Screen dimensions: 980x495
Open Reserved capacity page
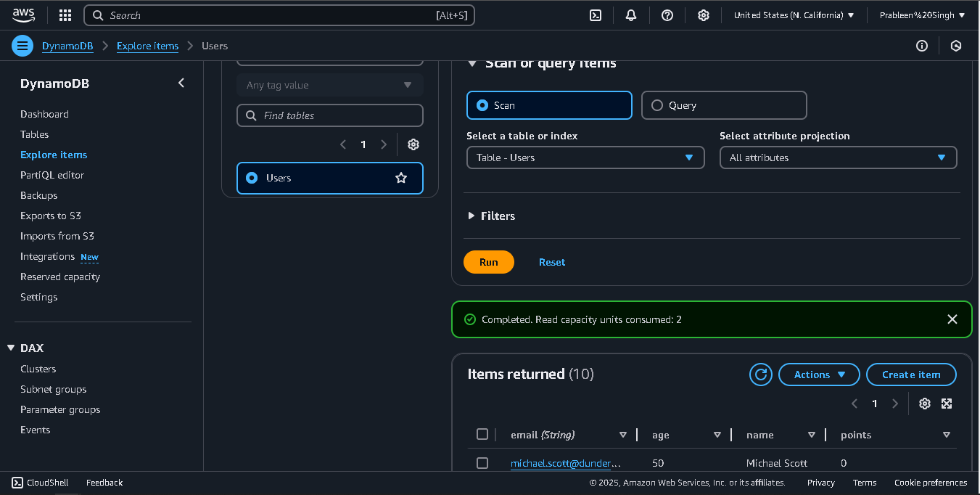pyautogui.click(x=60, y=277)
